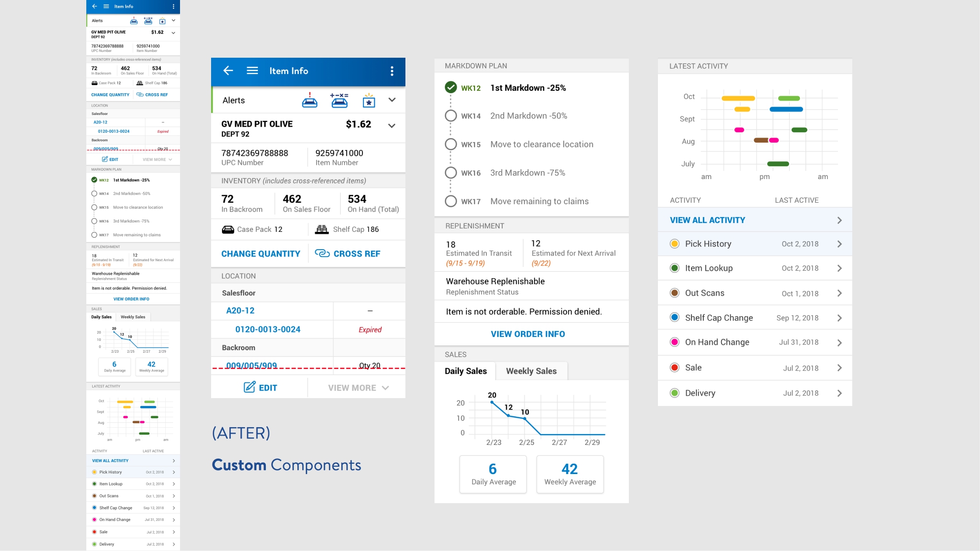Click the hamburger menu icon
This screenshot has height=551, width=980.
[x=252, y=70]
